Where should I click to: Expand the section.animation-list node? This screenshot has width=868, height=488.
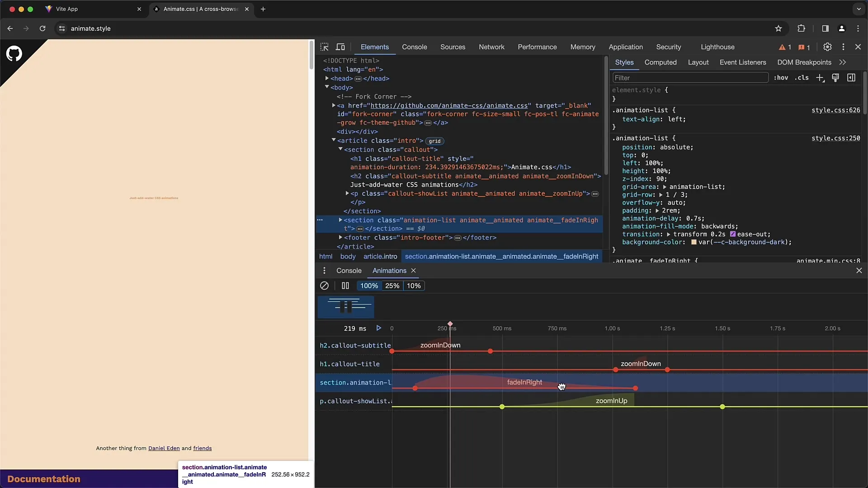[340, 220]
